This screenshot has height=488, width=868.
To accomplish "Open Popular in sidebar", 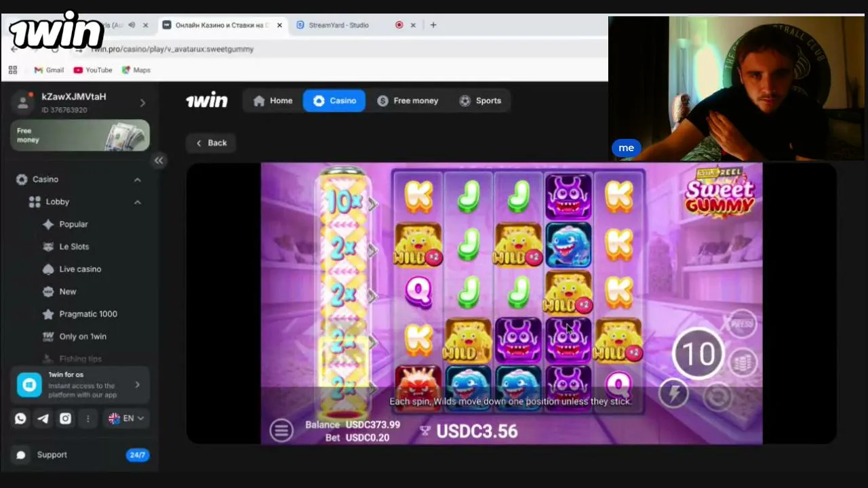I will [x=73, y=224].
